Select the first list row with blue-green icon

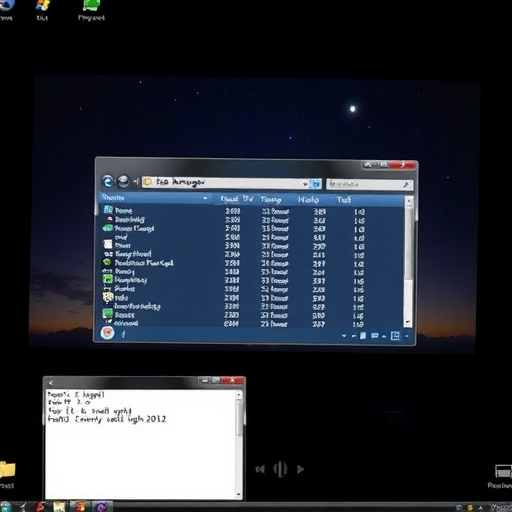tap(108, 210)
